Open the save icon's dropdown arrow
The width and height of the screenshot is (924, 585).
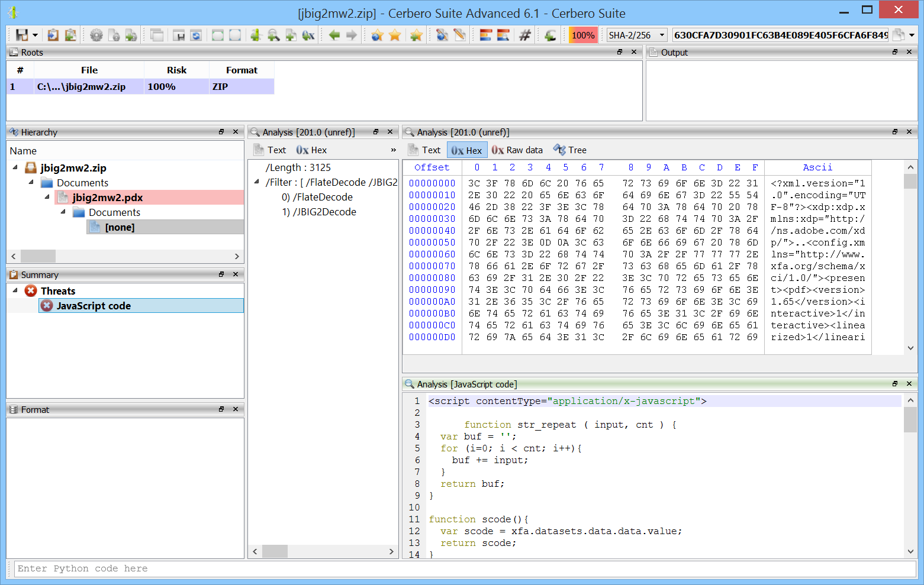click(35, 35)
